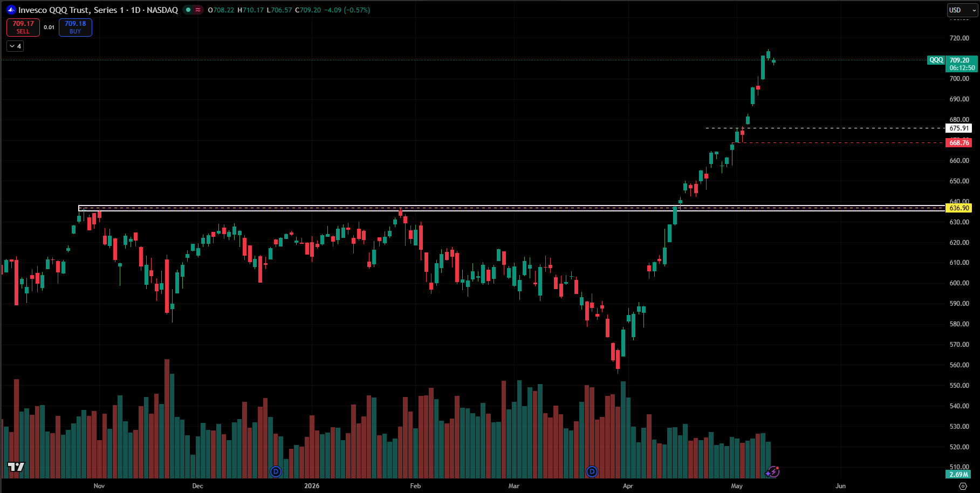Click the Invesco QQQ logo icon

pyautogui.click(x=11, y=10)
